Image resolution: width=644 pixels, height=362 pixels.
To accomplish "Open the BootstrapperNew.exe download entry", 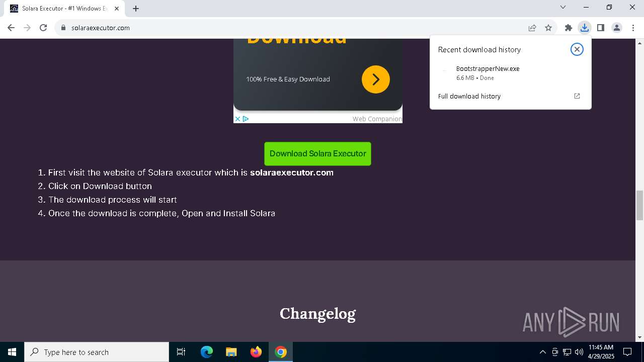I will 510,73.
